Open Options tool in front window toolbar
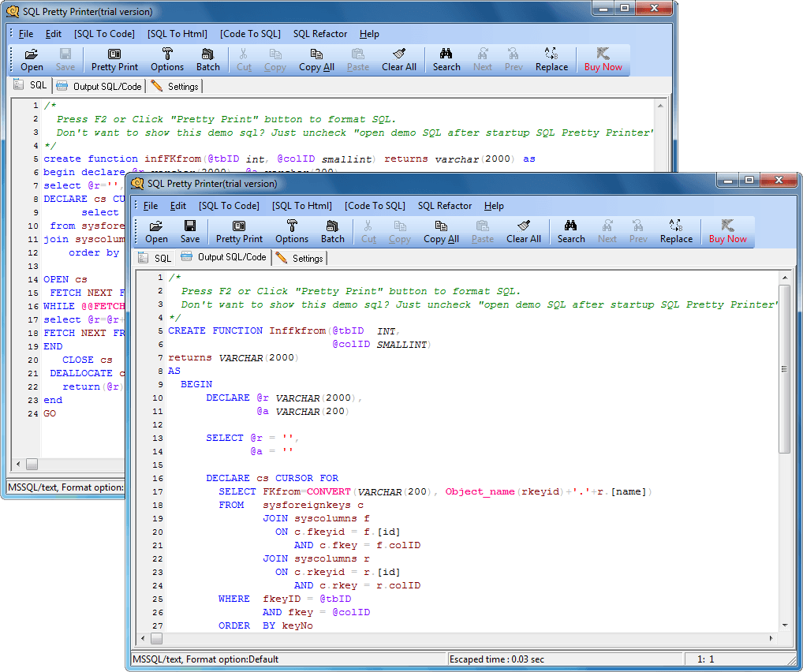This screenshot has width=803, height=672. click(x=292, y=232)
